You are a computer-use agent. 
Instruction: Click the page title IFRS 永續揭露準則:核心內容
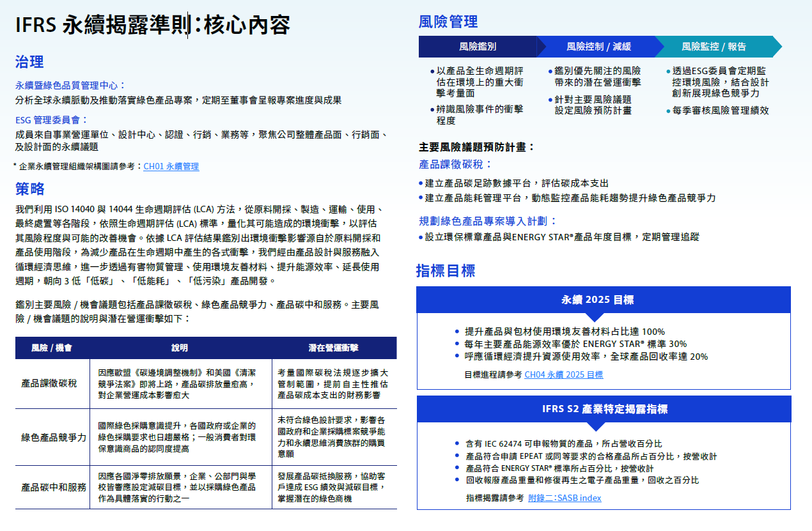coord(153,25)
